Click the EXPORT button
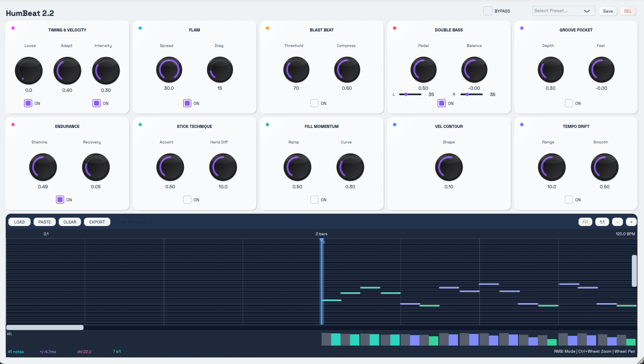The height and width of the screenshot is (364, 644). pos(97,222)
